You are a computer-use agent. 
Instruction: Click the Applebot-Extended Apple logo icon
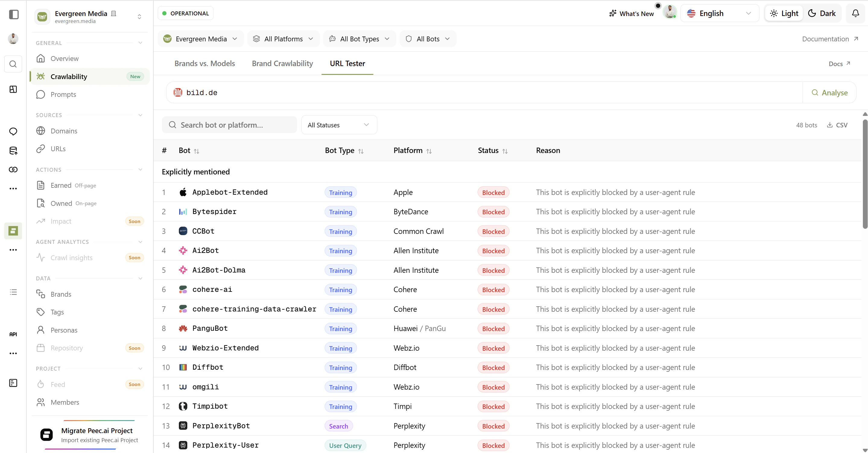tap(183, 192)
